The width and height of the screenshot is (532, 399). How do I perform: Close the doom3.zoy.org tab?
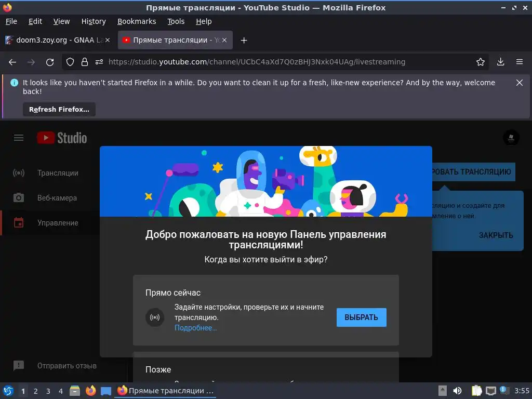(107, 40)
